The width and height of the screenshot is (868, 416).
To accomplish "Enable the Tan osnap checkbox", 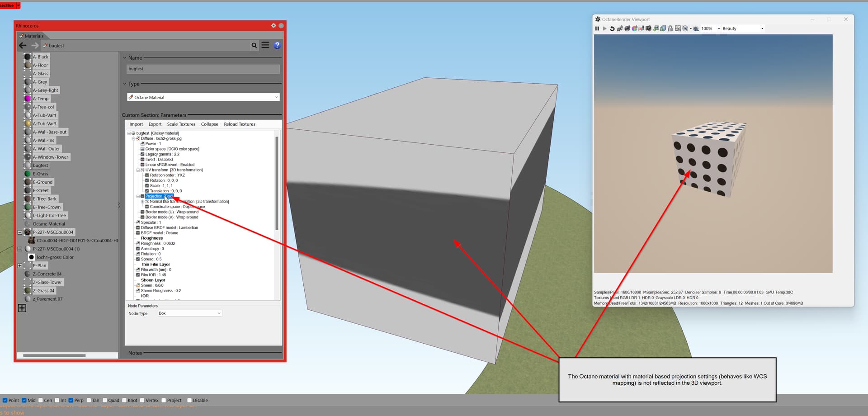I will [89, 400].
